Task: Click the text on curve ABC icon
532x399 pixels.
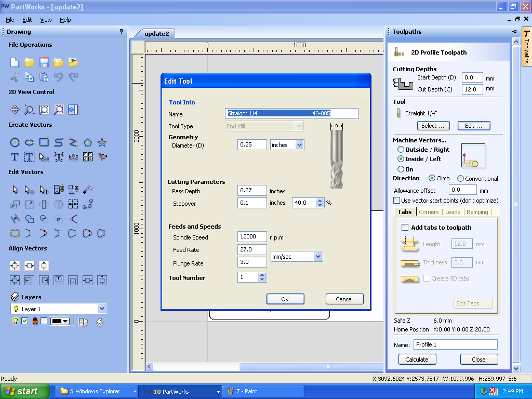Action: (73, 157)
